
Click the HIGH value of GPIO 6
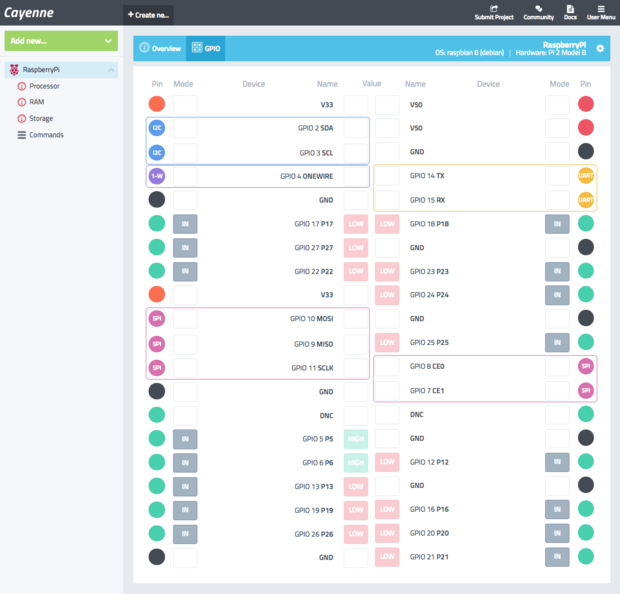click(x=356, y=463)
